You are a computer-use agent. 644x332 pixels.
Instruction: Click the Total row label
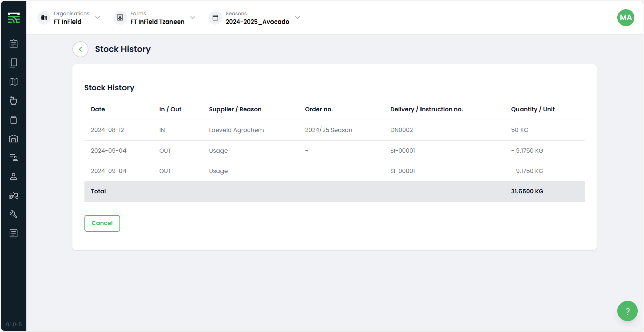point(98,191)
